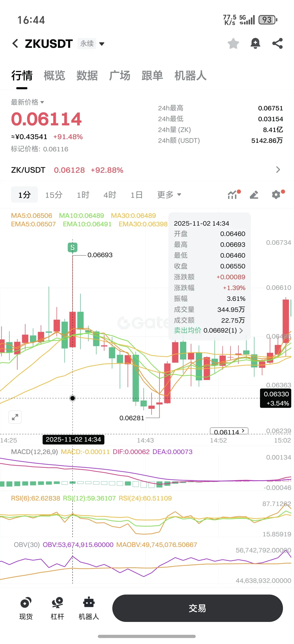Select 1时 timeframe
The height and width of the screenshot is (644, 294).
click(x=83, y=195)
